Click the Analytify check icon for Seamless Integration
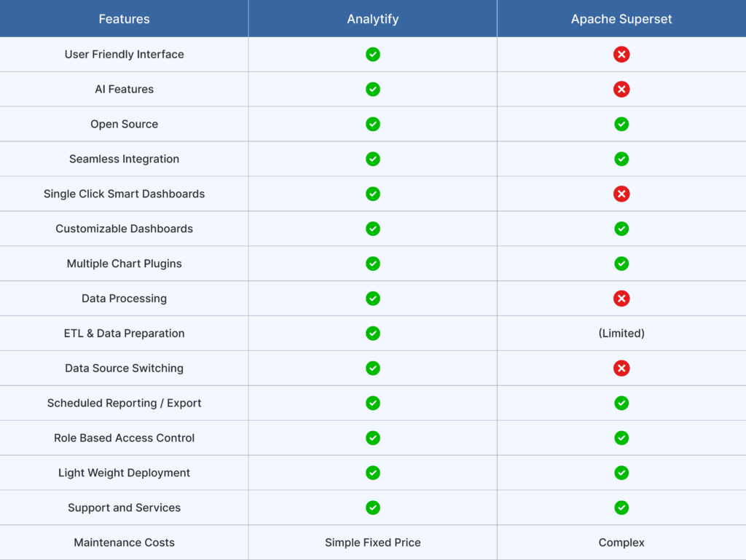The width and height of the screenshot is (746, 560). 373,159
